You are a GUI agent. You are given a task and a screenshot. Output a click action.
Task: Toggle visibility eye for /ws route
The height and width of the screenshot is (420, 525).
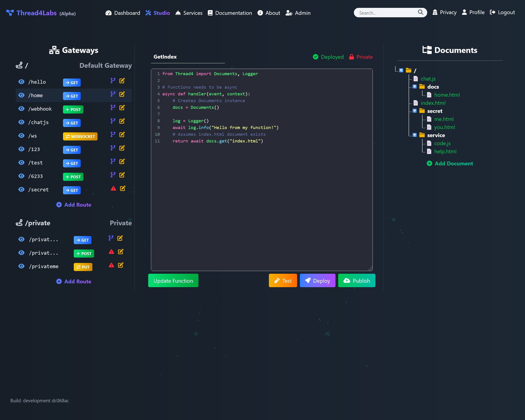tap(22, 136)
